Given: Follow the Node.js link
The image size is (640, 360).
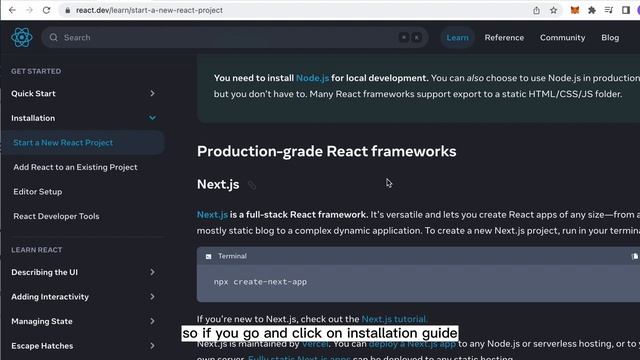Looking at the screenshot, I should 312,78.
